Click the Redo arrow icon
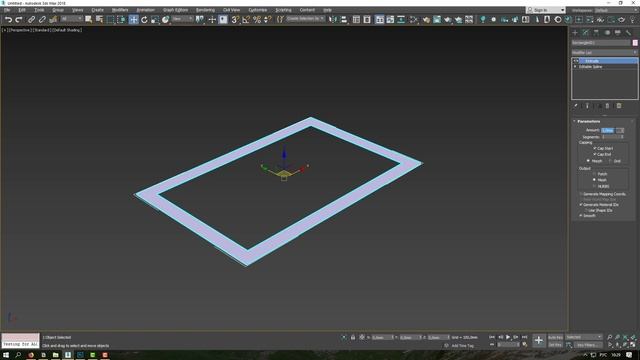Viewport: 640px width, 360px height. [x=19, y=20]
